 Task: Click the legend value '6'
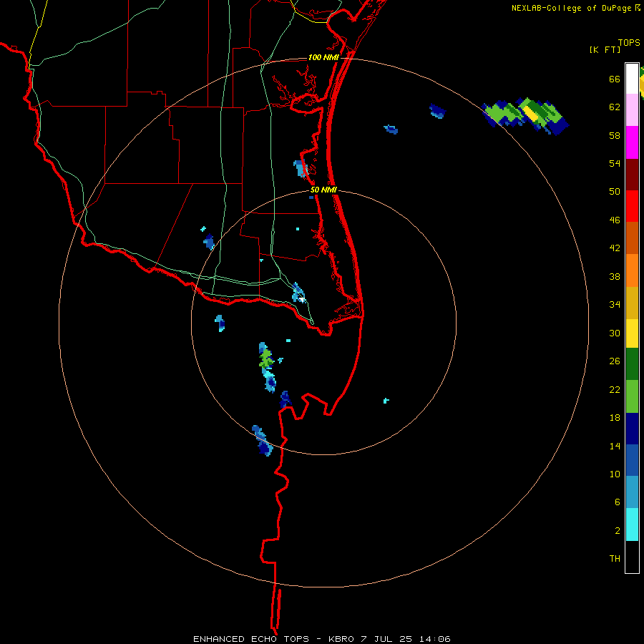618,502
